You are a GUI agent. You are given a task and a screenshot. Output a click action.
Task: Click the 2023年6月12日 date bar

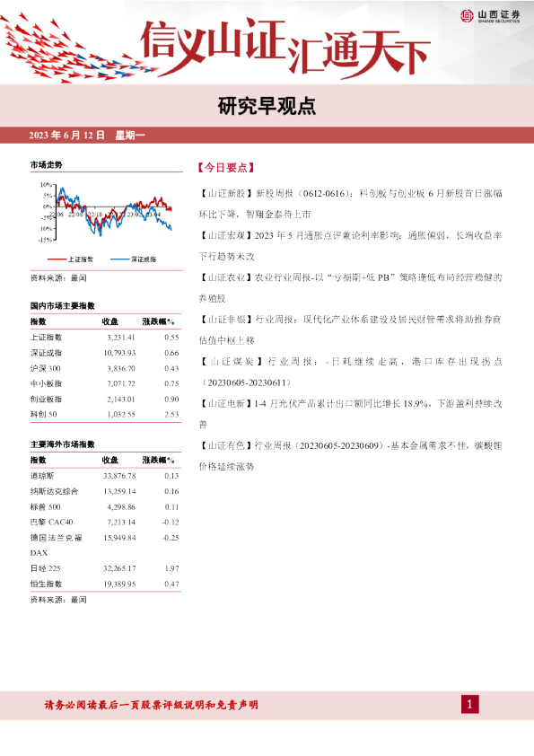pyautogui.click(x=267, y=135)
